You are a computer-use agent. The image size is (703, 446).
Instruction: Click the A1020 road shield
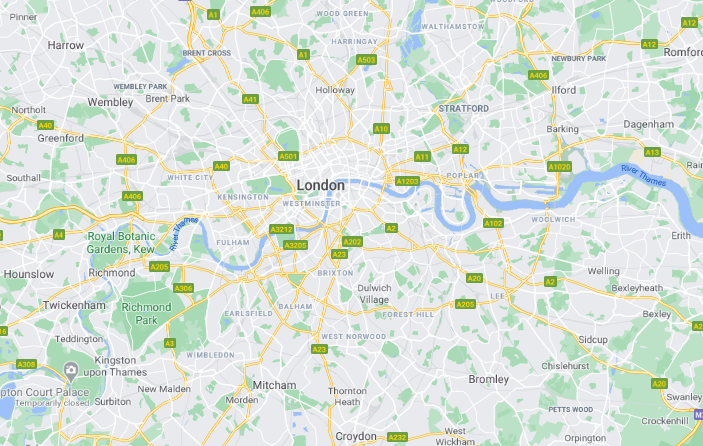(560, 167)
